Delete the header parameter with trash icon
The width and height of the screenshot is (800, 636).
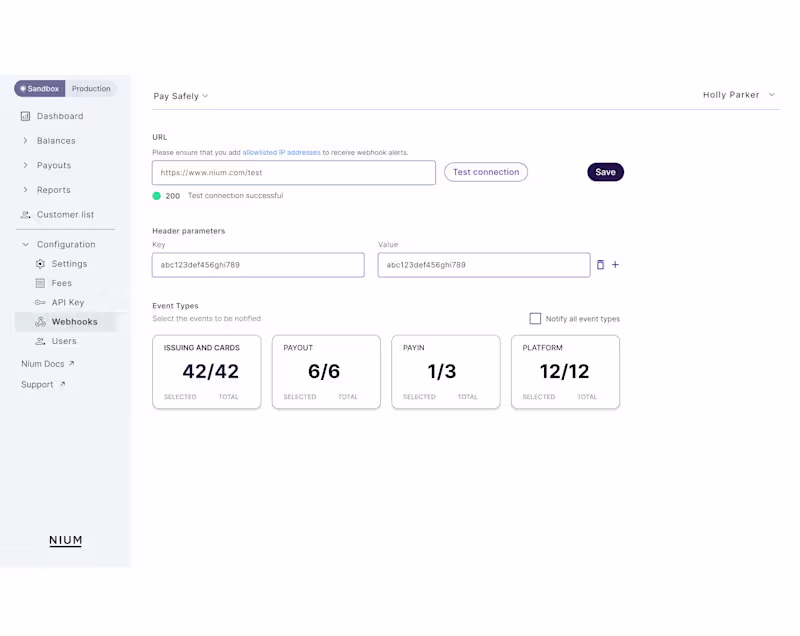[x=601, y=265]
